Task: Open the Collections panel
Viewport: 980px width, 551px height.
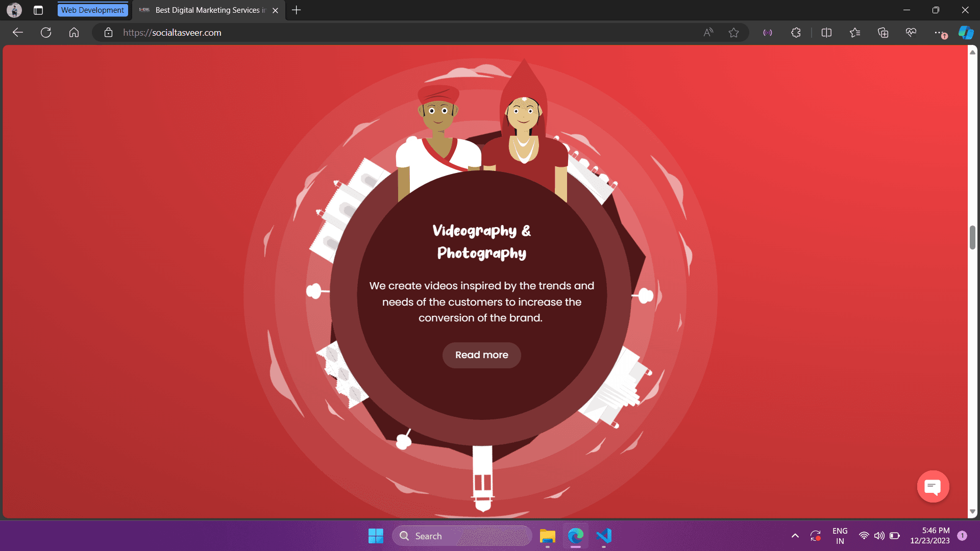Action: 883,33
